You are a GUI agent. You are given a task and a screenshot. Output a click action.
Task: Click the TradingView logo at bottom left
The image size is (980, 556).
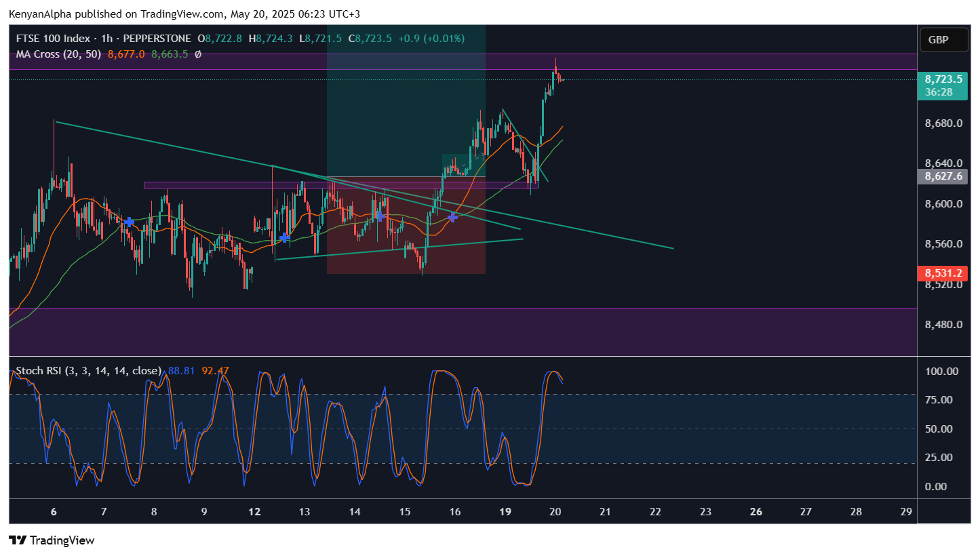tap(52, 540)
